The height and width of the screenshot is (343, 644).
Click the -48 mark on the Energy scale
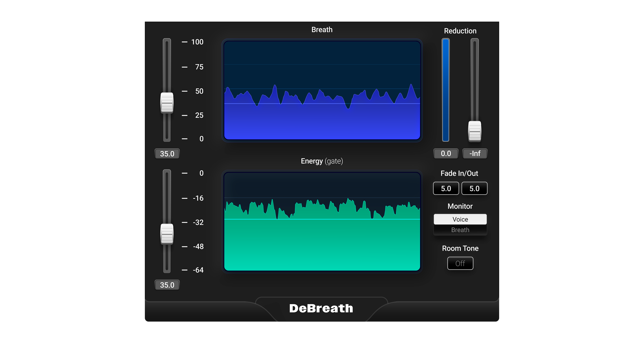point(198,246)
